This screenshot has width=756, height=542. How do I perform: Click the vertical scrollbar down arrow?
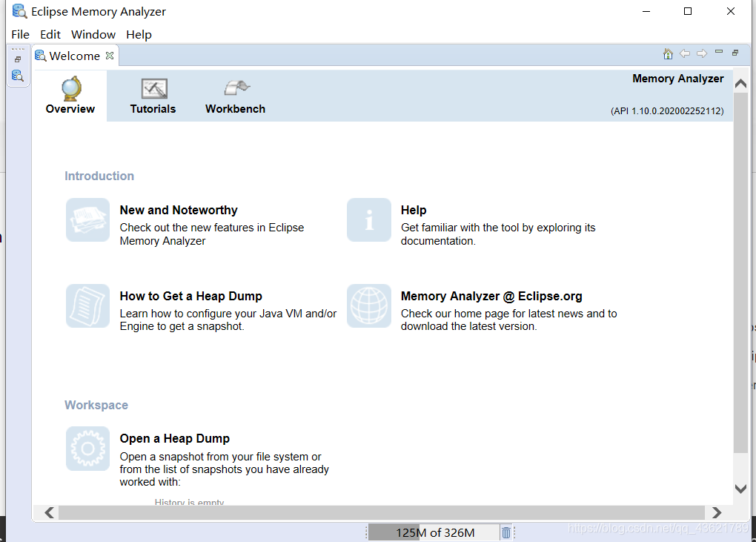740,489
